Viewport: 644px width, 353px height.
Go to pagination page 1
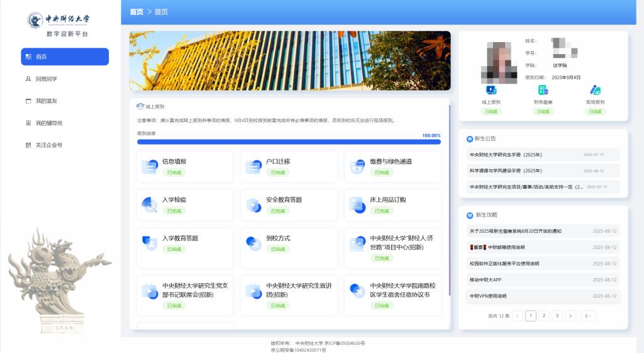tap(531, 316)
